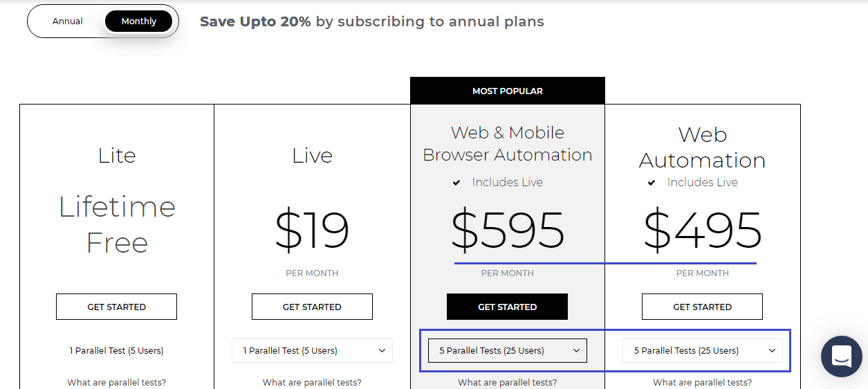Expand Web Automation parallel tests dropdown
This screenshot has width=868, height=389.
[702, 351]
